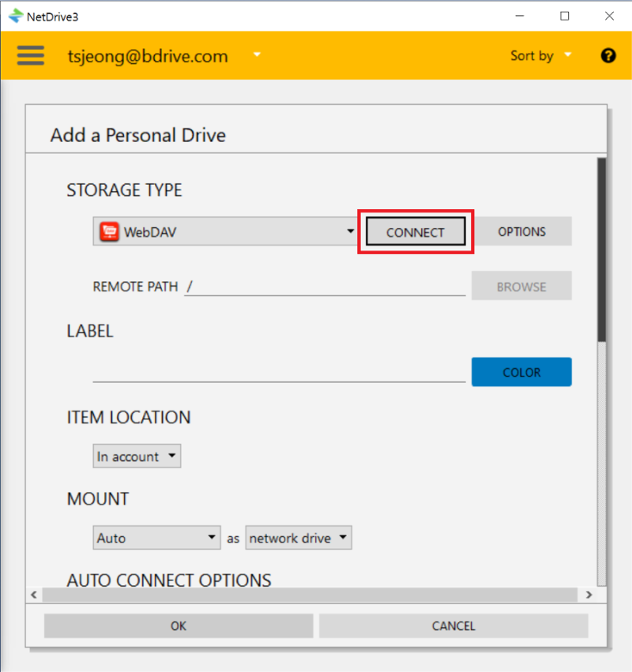Click the CONNECT button
The height and width of the screenshot is (672, 632).
tap(416, 232)
